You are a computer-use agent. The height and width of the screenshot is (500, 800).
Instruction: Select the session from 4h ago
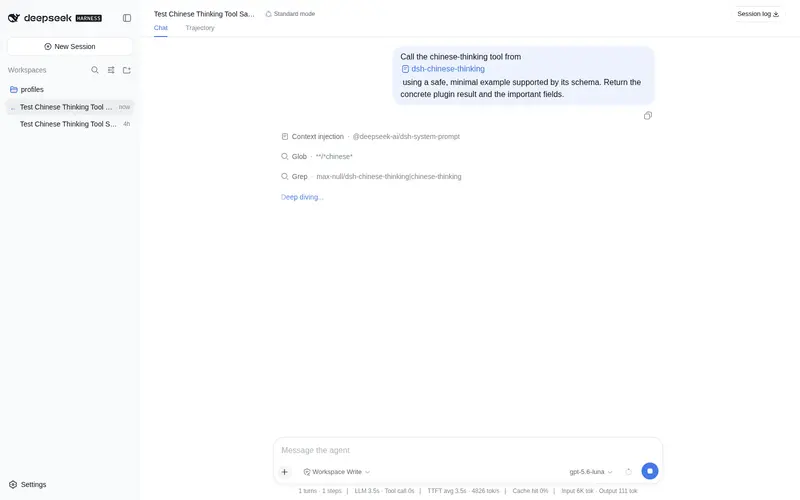[x=70, y=124]
